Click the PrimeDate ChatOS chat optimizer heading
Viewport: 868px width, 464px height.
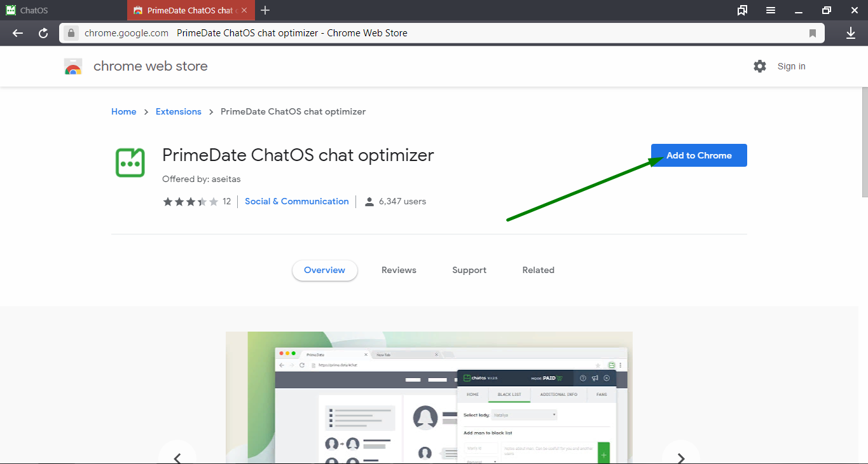coord(298,155)
